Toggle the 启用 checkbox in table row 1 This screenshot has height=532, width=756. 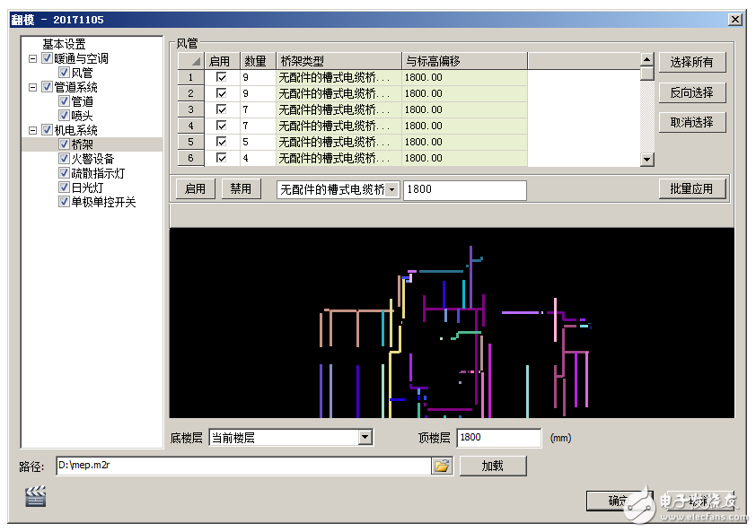pos(221,77)
